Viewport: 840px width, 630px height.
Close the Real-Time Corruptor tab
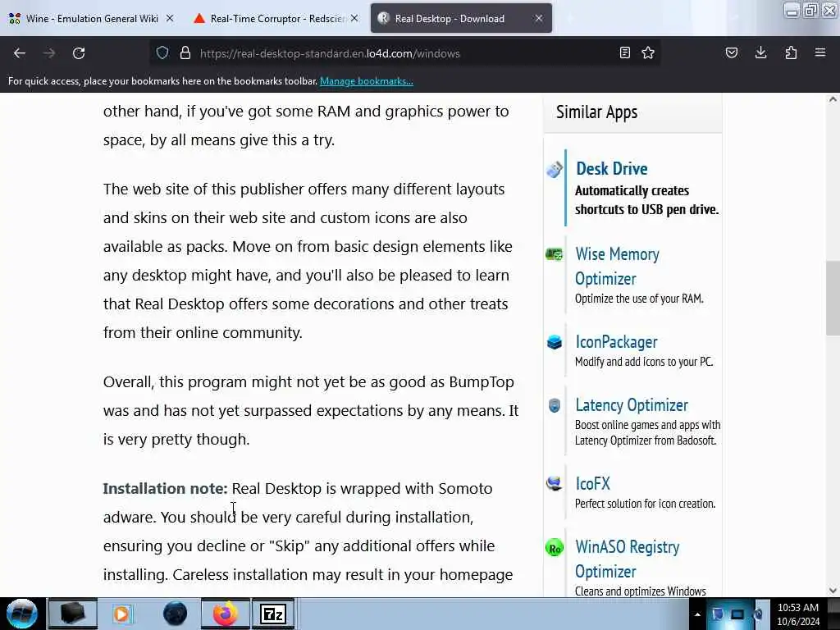354,18
